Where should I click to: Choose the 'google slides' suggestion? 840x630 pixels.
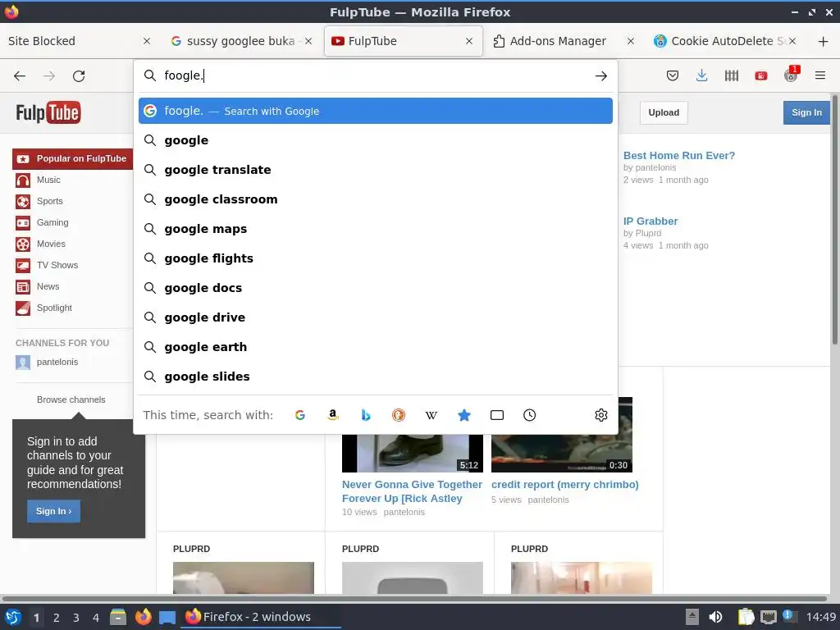point(376,376)
